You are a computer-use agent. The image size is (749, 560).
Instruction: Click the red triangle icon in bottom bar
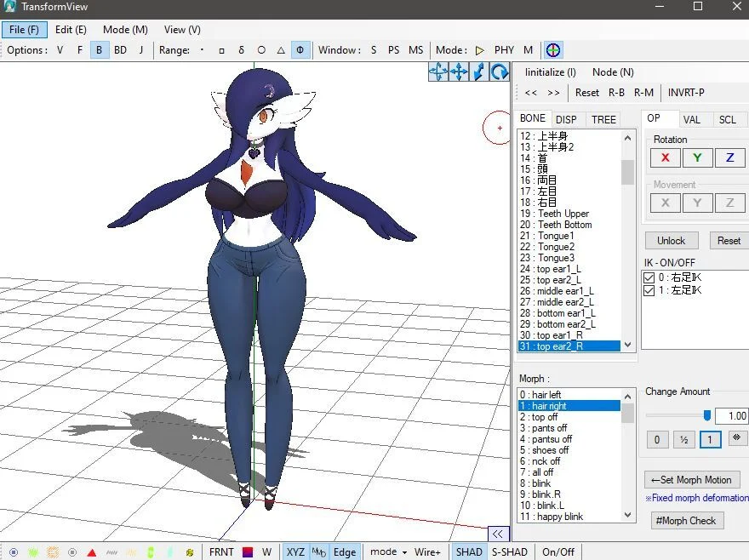(91, 551)
